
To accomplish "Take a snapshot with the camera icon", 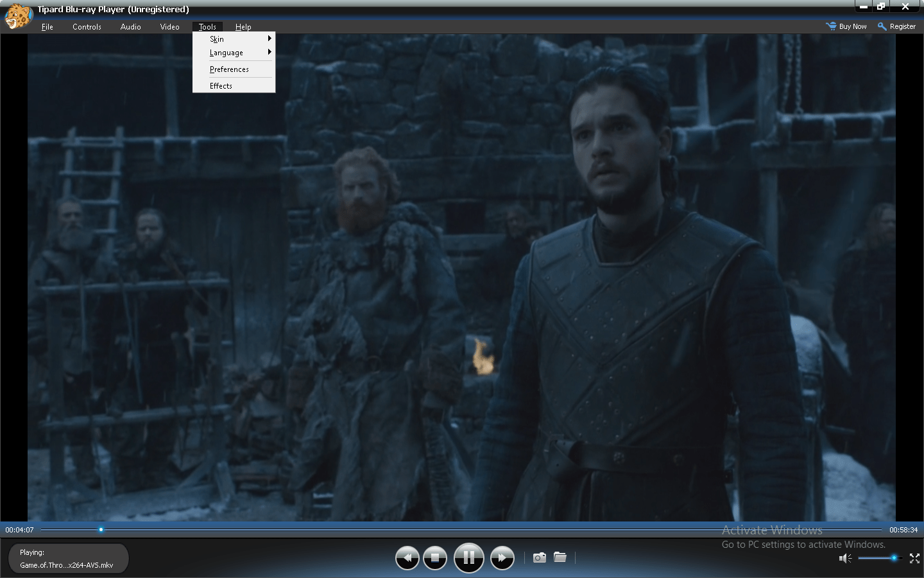I will pos(540,557).
